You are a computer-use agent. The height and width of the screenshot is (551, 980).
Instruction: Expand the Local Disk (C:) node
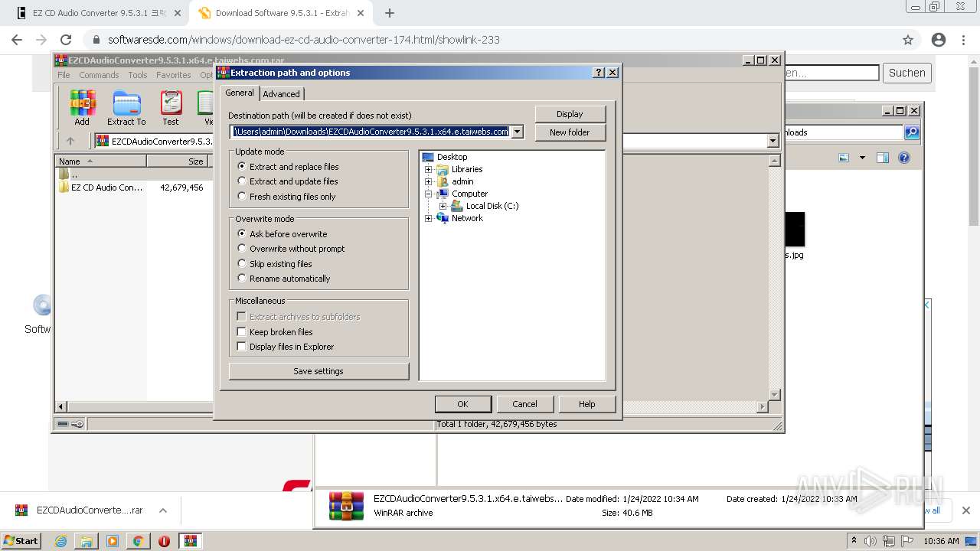pyautogui.click(x=443, y=206)
